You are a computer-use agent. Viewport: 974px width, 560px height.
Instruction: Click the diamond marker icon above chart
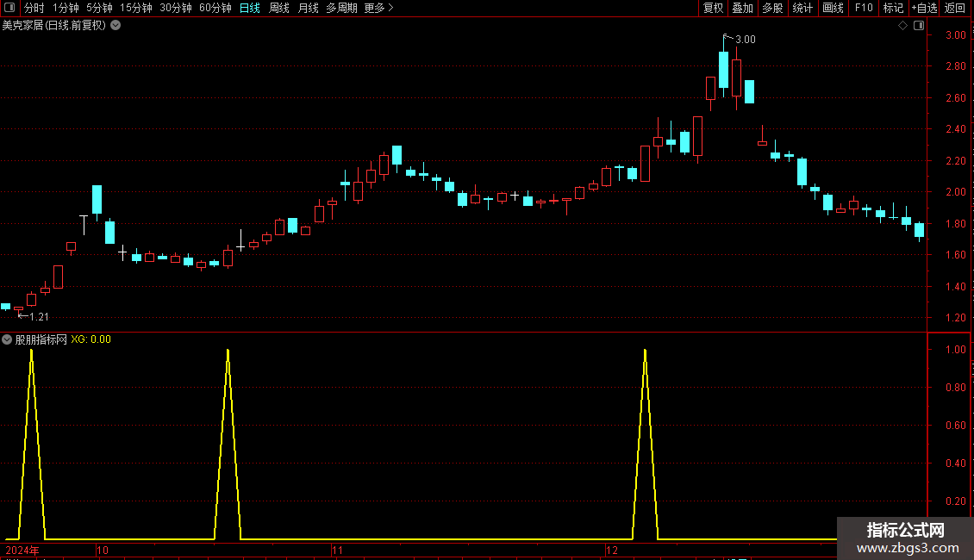902,26
